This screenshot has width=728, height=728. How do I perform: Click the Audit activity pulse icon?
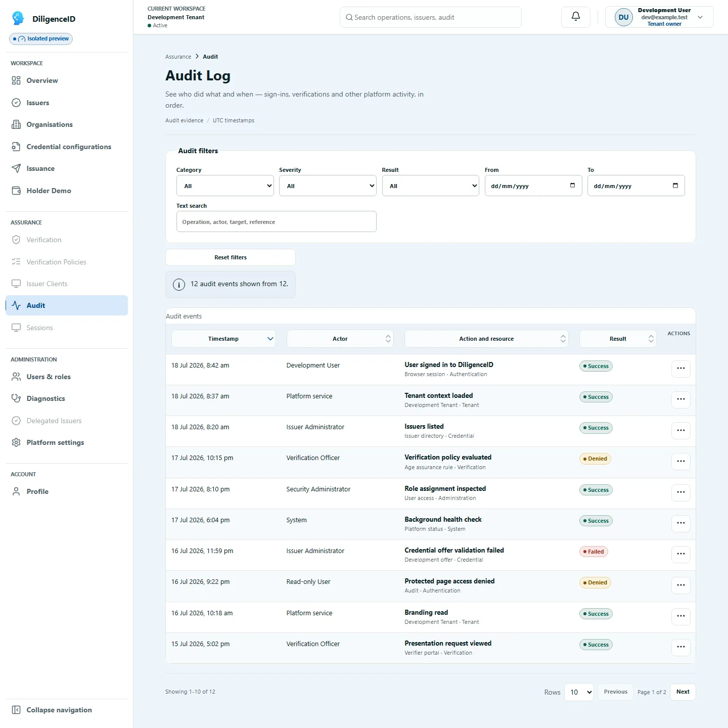[x=16, y=305]
